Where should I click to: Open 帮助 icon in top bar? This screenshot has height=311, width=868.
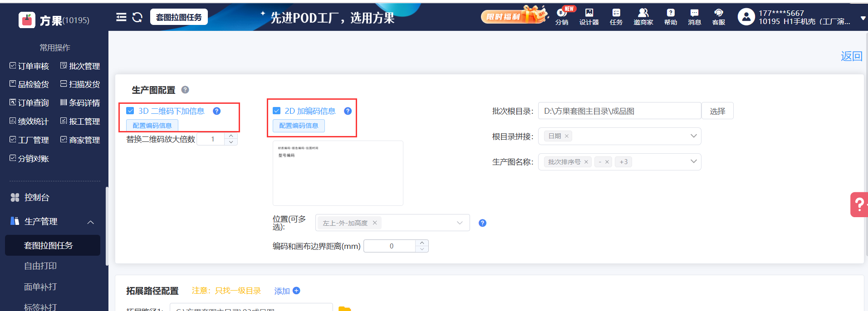coord(671,16)
